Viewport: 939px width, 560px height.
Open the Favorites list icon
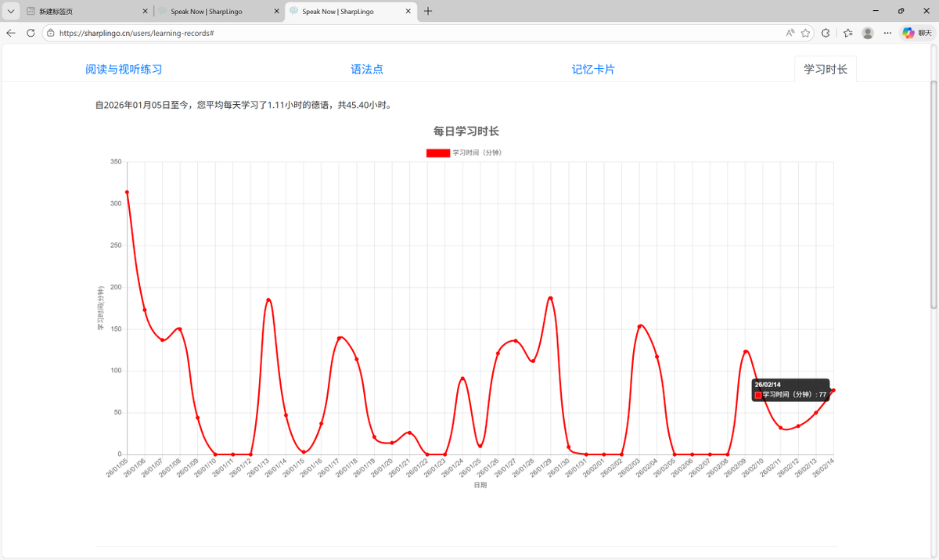click(x=848, y=33)
